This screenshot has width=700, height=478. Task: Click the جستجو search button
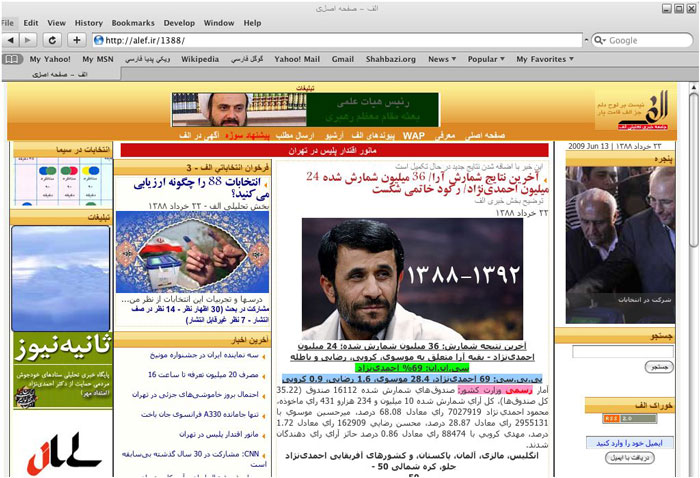(659, 367)
